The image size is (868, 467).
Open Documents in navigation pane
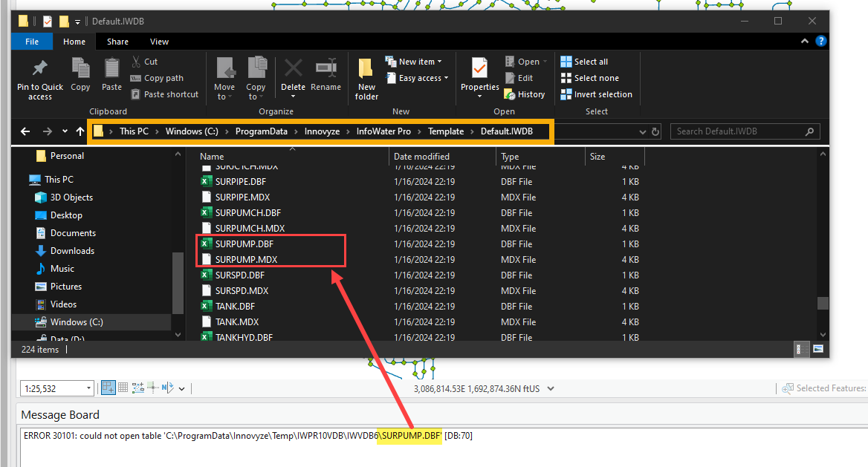(x=73, y=233)
